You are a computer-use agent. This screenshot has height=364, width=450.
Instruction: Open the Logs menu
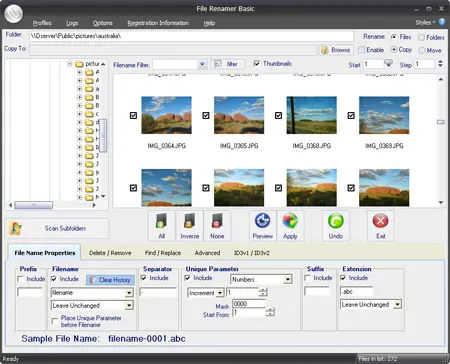[x=72, y=23]
